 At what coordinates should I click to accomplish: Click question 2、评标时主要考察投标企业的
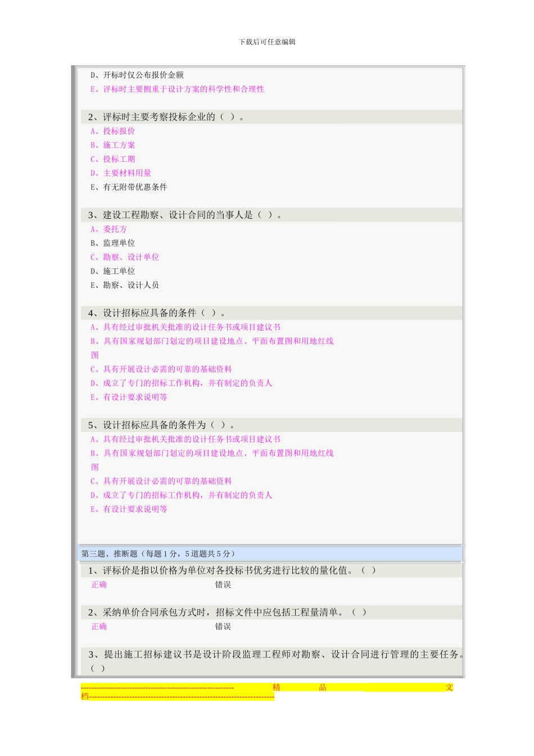tap(166, 117)
